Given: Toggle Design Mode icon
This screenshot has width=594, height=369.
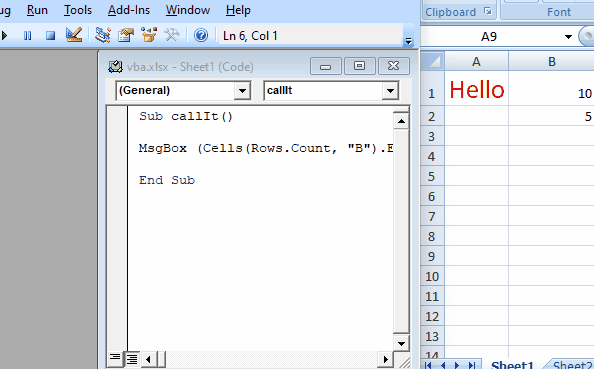Looking at the screenshot, I should coord(74,35).
